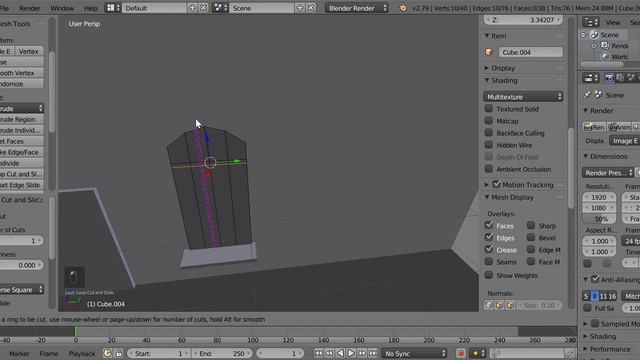Screen dimensions: 640x360
Task: Pin the Scene properties context
Action: (x=587, y=95)
